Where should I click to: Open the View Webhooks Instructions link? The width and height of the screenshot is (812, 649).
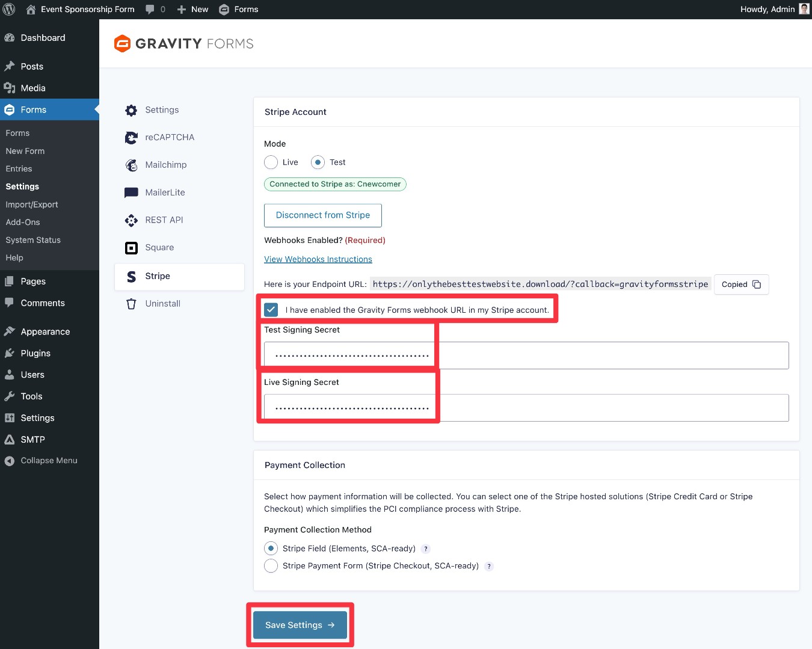(318, 259)
